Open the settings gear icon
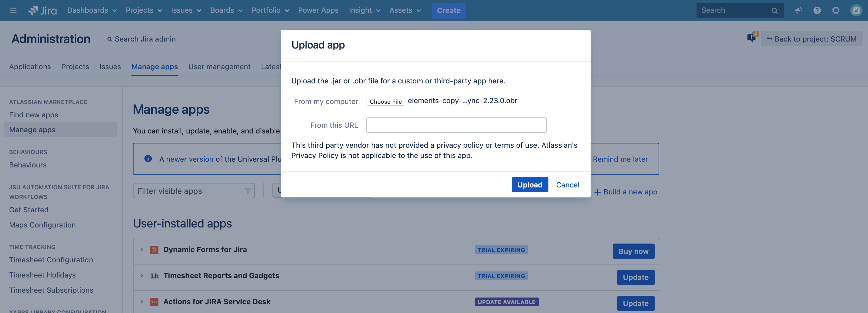Screen dimensions: 868x313 836,10
